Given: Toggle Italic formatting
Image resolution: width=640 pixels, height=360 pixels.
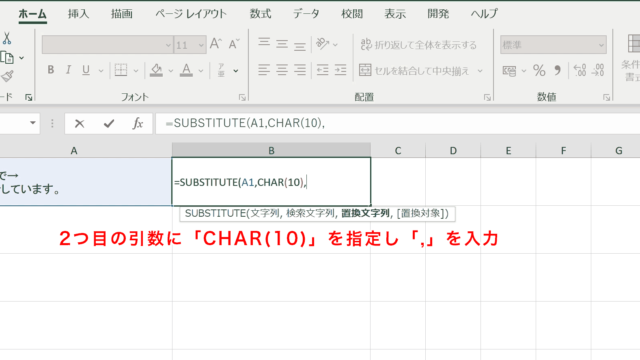Looking at the screenshot, I should pos(68,70).
